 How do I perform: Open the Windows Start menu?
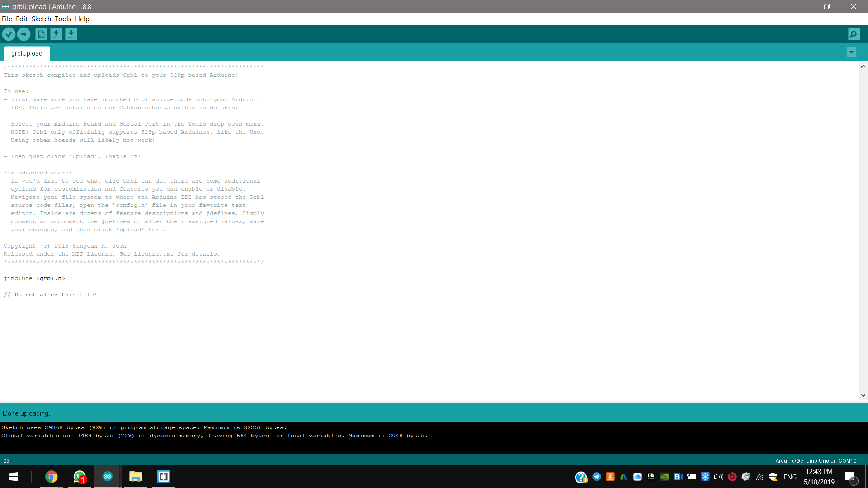coord(14,477)
